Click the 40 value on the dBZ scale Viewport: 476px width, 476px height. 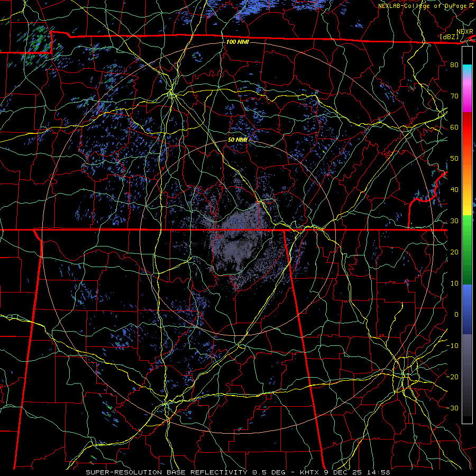[454, 190]
